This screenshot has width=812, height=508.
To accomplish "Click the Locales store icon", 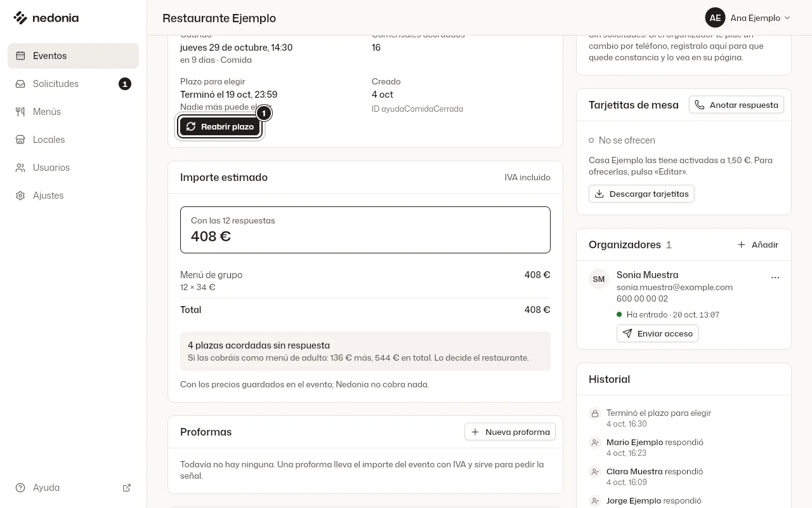I will (20, 140).
